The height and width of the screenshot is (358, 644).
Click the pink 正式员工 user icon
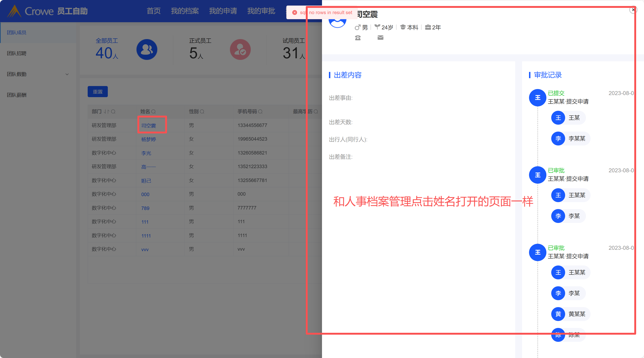(240, 49)
